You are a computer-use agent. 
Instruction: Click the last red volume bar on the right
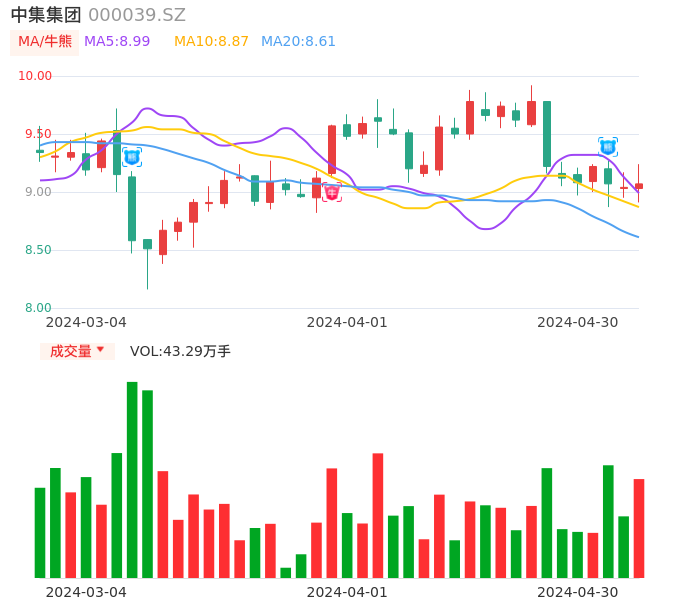(639, 529)
